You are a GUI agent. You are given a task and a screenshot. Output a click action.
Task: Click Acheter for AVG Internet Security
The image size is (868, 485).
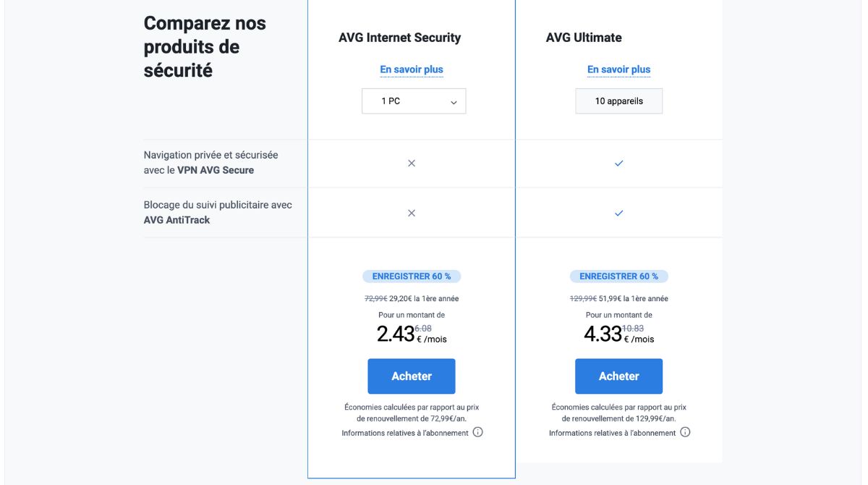point(412,376)
